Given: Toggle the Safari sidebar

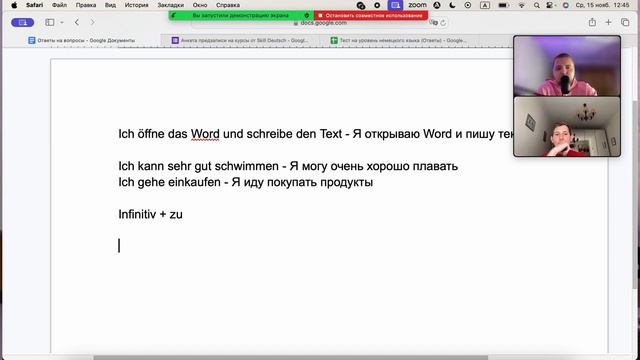Looking at the screenshot, I should click(x=50, y=22).
